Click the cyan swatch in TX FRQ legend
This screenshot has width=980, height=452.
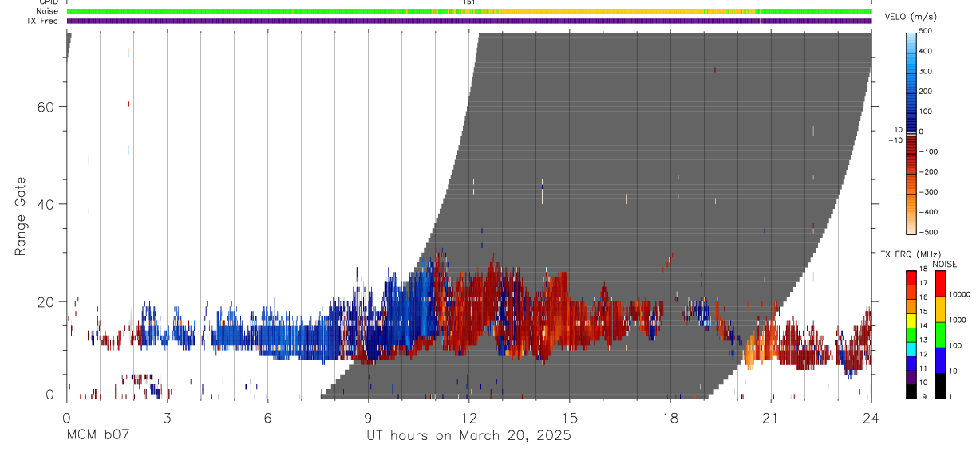coord(911,349)
